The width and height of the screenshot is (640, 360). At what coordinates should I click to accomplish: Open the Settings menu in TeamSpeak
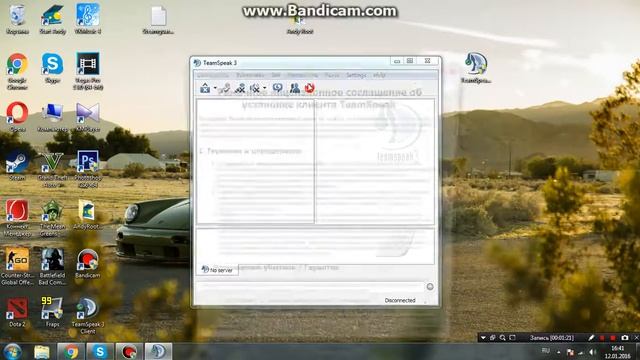point(356,76)
